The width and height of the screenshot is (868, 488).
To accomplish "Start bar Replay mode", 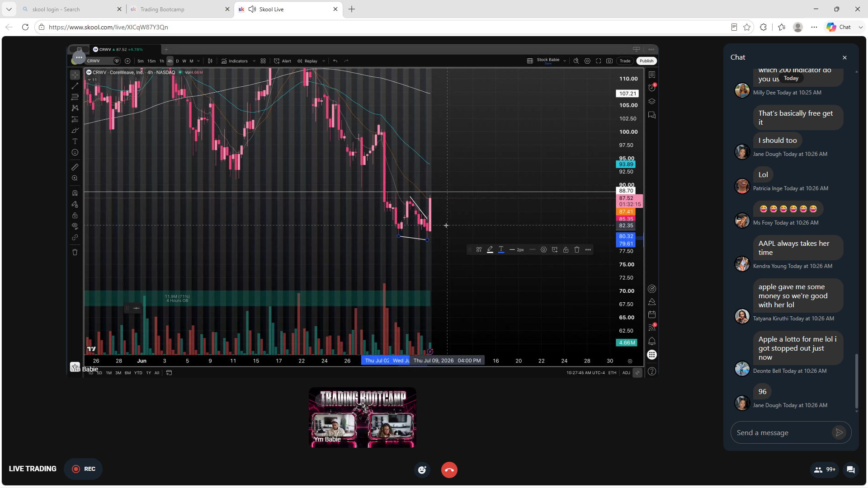I will [x=307, y=61].
